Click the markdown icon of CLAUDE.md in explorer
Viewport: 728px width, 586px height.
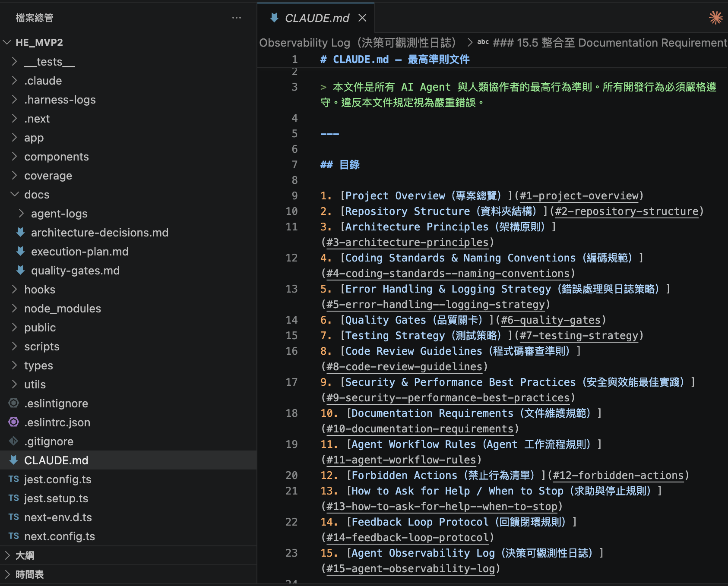pyautogui.click(x=14, y=460)
